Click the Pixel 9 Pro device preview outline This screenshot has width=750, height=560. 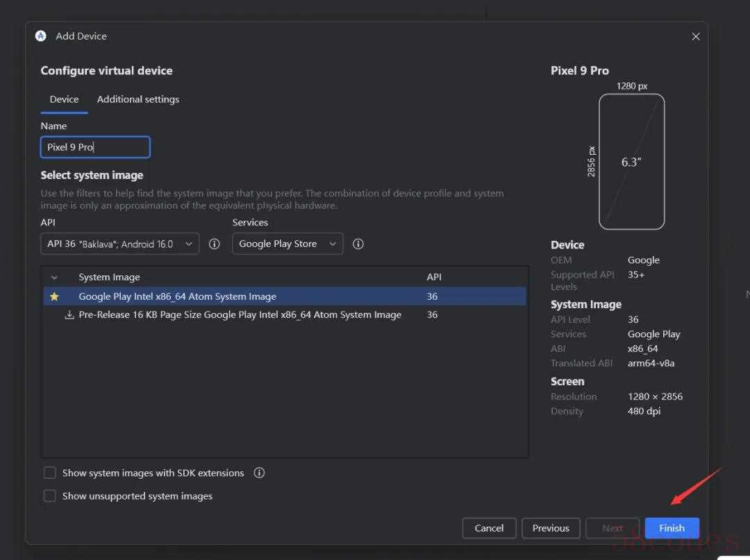631,162
